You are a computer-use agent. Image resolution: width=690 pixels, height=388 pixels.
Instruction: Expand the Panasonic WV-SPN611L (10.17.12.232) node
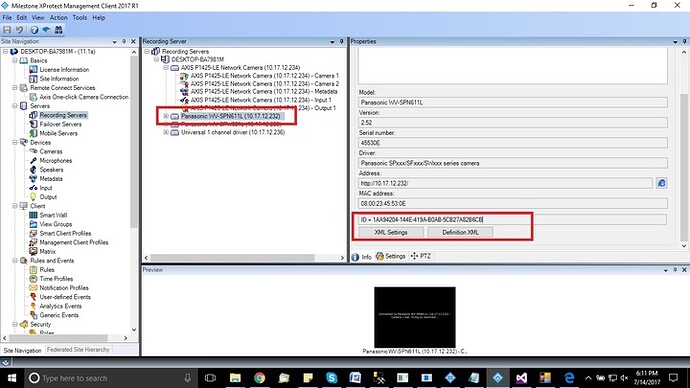166,116
